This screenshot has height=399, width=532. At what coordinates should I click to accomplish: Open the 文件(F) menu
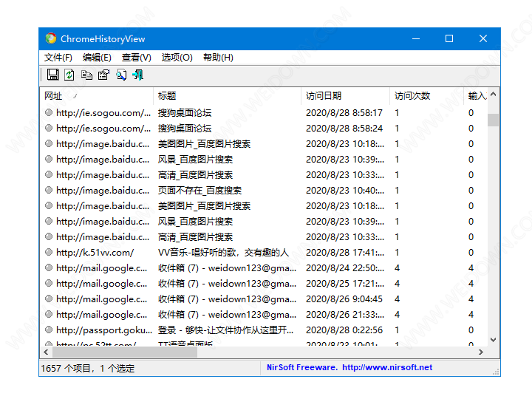58,58
